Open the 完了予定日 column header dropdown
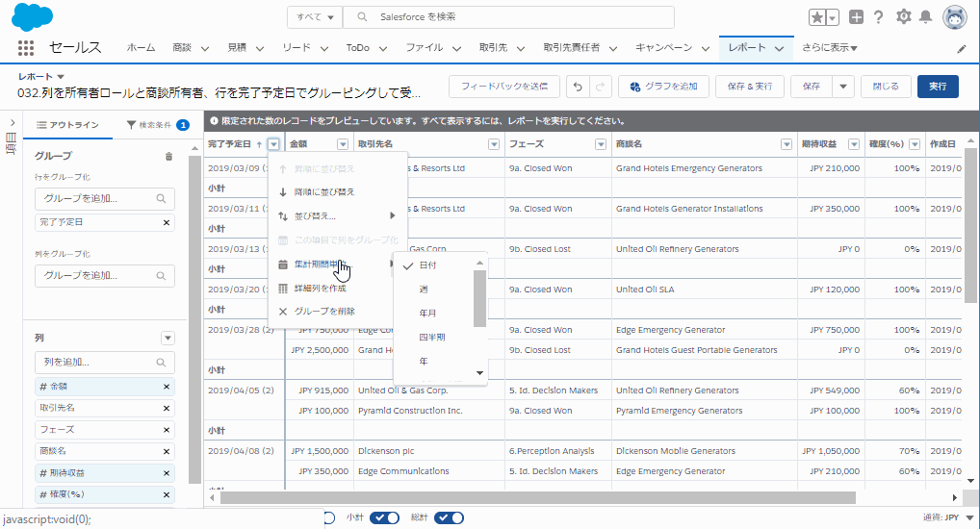This screenshot has height=529, width=980. coord(273,144)
